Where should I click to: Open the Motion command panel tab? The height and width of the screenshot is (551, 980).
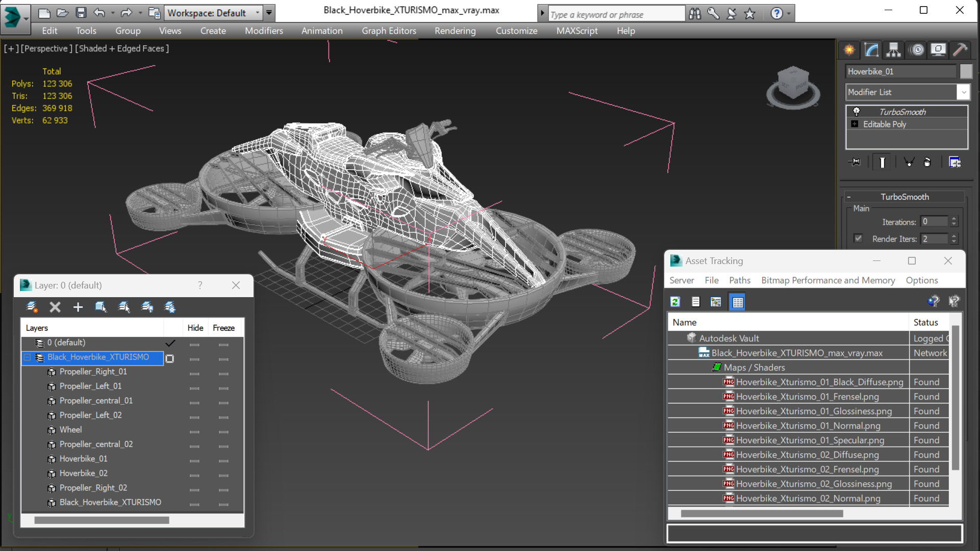click(x=917, y=49)
